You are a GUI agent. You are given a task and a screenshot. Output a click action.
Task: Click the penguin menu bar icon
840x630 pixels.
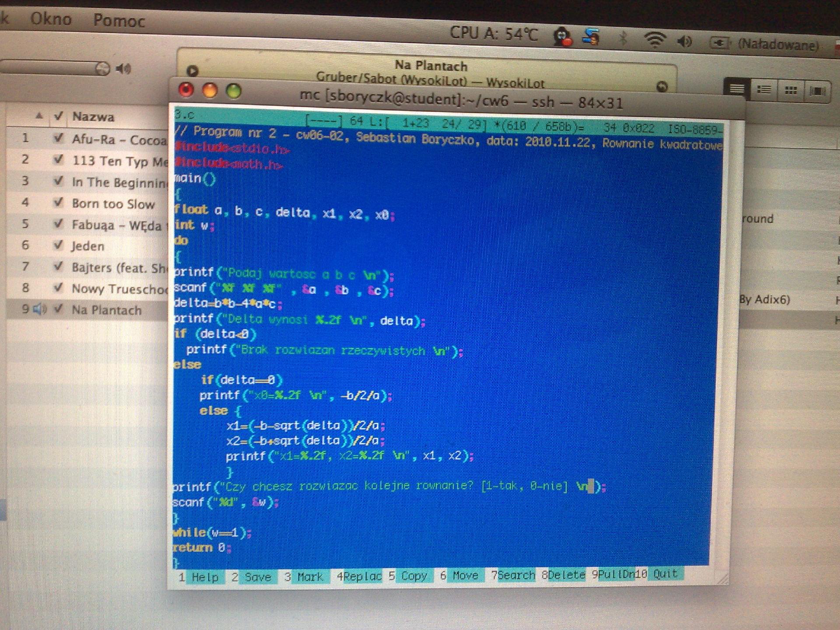tap(563, 36)
